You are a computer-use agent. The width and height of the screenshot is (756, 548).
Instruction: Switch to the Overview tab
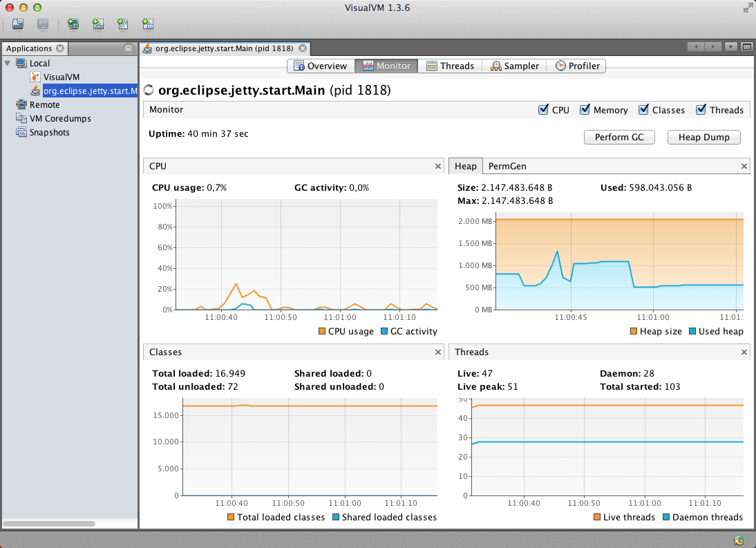pyautogui.click(x=321, y=66)
